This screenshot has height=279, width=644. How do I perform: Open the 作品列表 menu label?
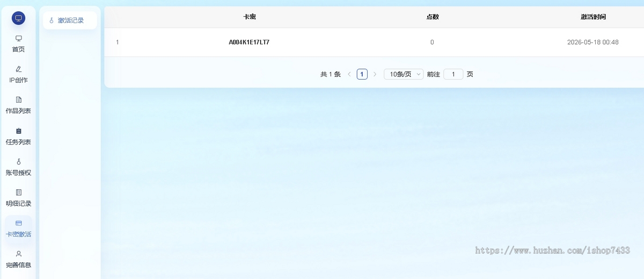pyautogui.click(x=19, y=111)
